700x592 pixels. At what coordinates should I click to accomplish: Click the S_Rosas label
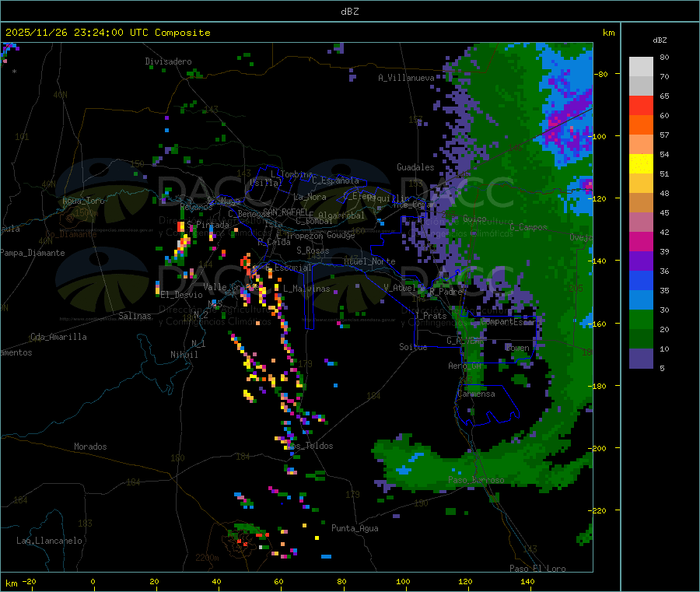pos(313,250)
